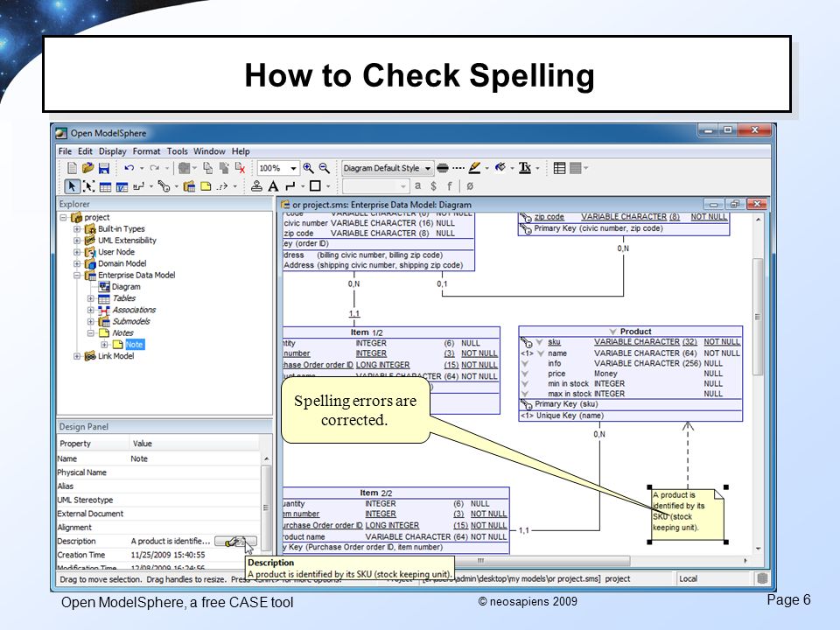Click the Open project folder icon

(x=87, y=168)
